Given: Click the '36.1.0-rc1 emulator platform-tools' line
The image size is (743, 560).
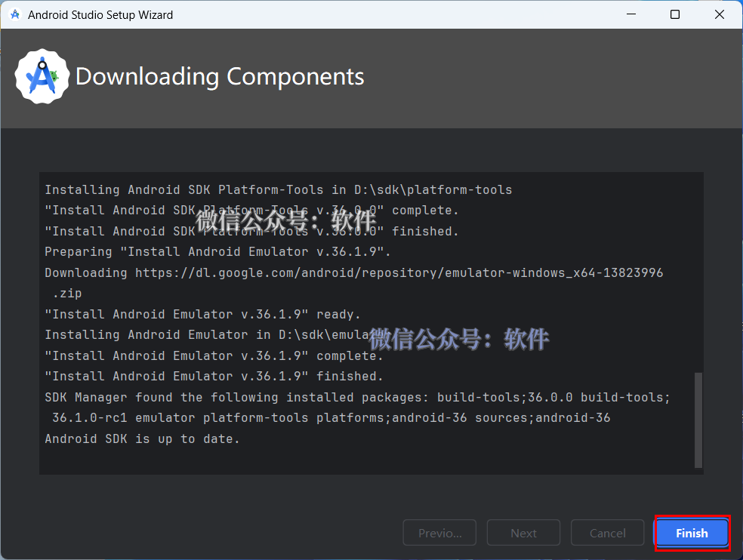Looking at the screenshot, I should pyautogui.click(x=331, y=418).
